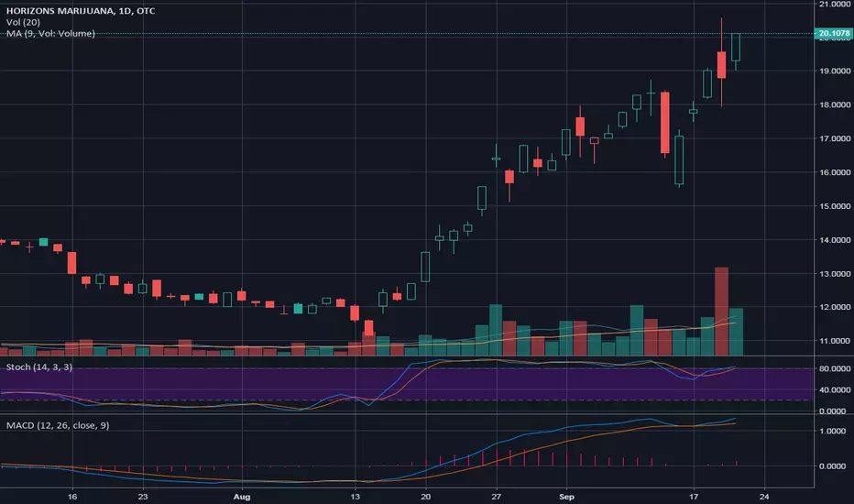854x504 pixels.
Task: Open the MACD (12, 26, close, 9) label
Action: (58, 425)
